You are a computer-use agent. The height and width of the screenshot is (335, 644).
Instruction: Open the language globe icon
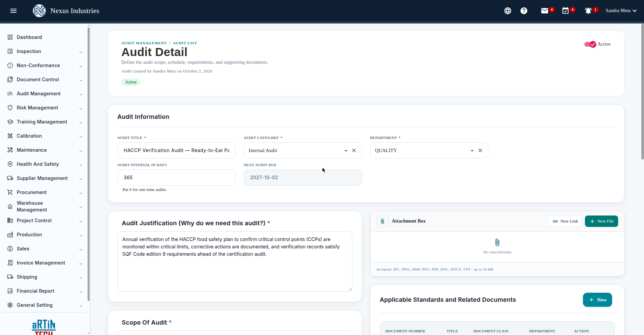point(508,11)
